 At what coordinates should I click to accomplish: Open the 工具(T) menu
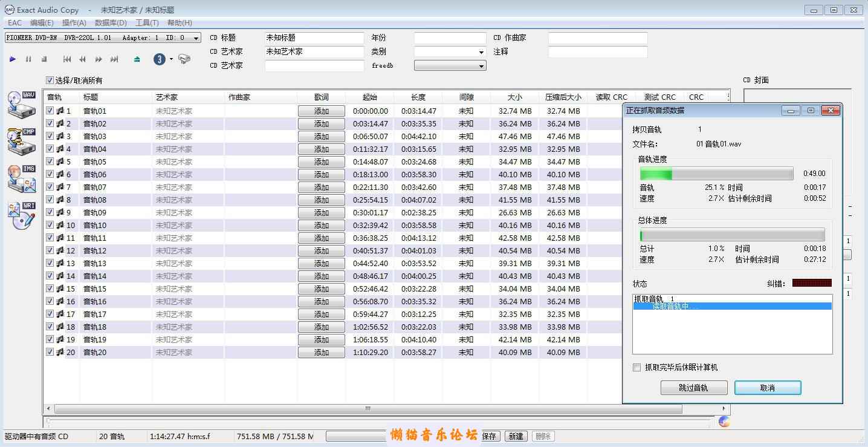147,23
